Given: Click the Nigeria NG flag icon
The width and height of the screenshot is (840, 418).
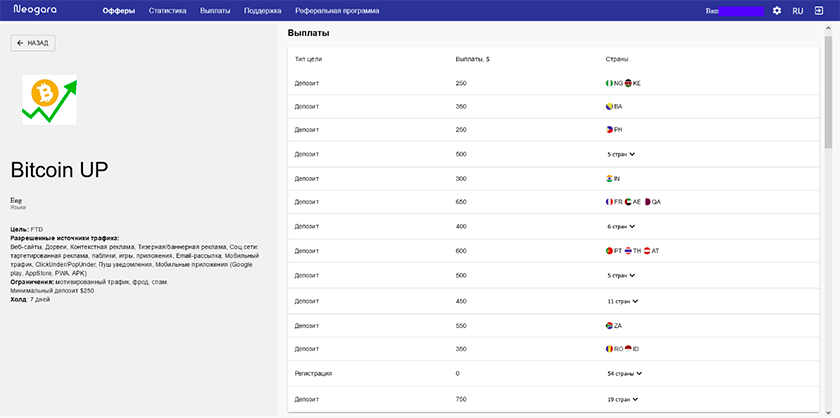Looking at the screenshot, I should pos(609,83).
